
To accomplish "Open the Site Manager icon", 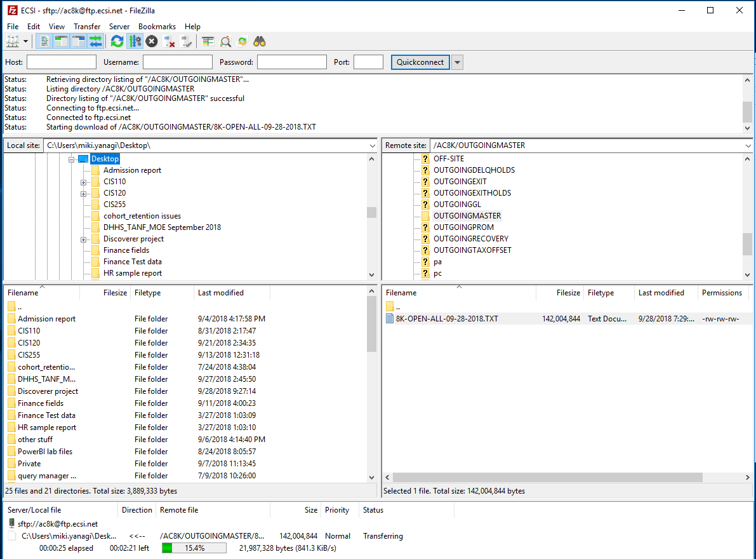I will 13,42.
